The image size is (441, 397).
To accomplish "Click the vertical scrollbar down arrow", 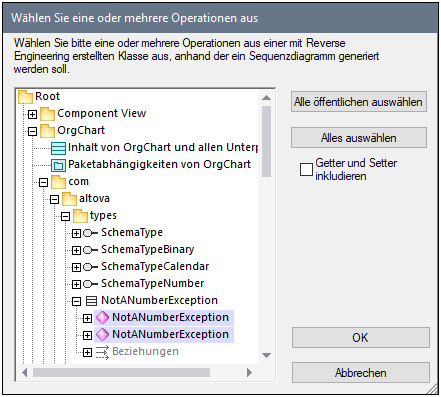I will [x=266, y=355].
